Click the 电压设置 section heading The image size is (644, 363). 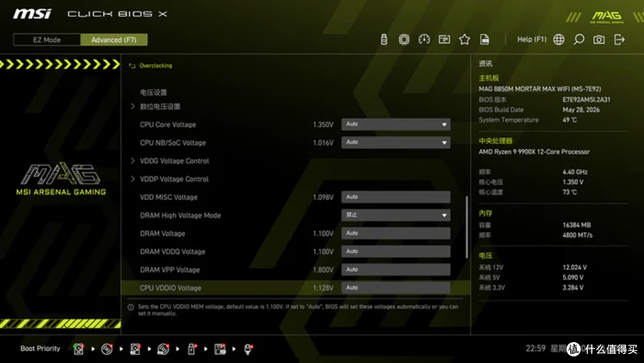click(x=153, y=93)
